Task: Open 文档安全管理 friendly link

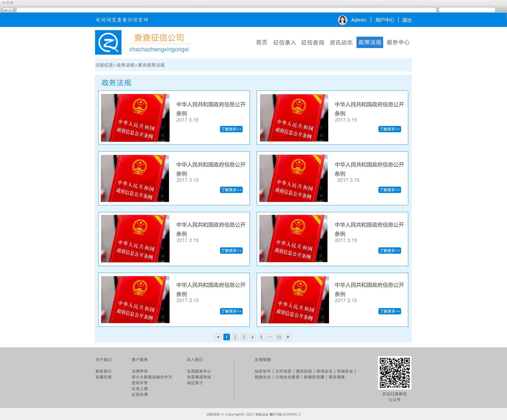Action: (288, 377)
